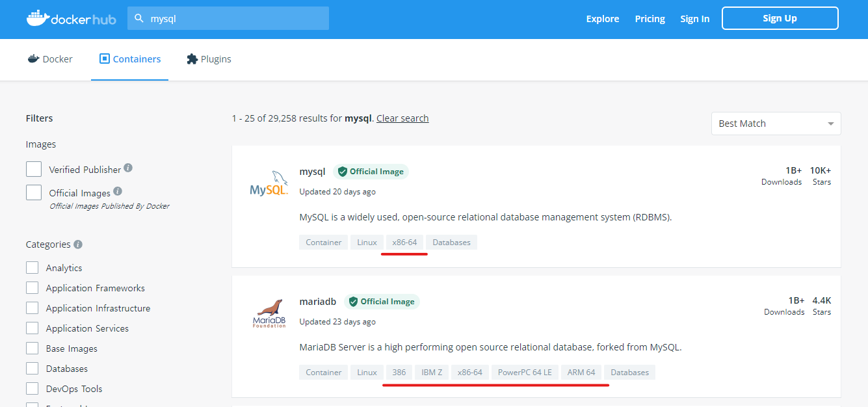Click the MariaDB sea lion logo
868x407 pixels.
click(269, 313)
